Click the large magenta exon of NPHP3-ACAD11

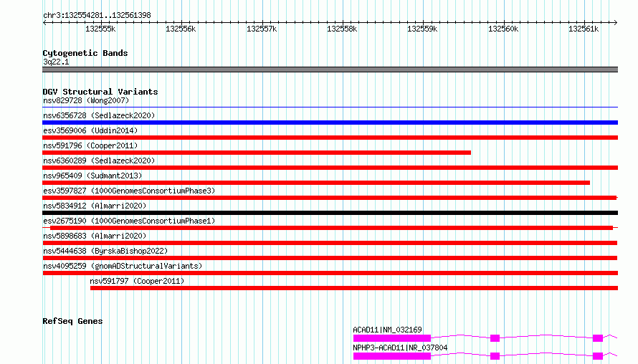click(392, 356)
